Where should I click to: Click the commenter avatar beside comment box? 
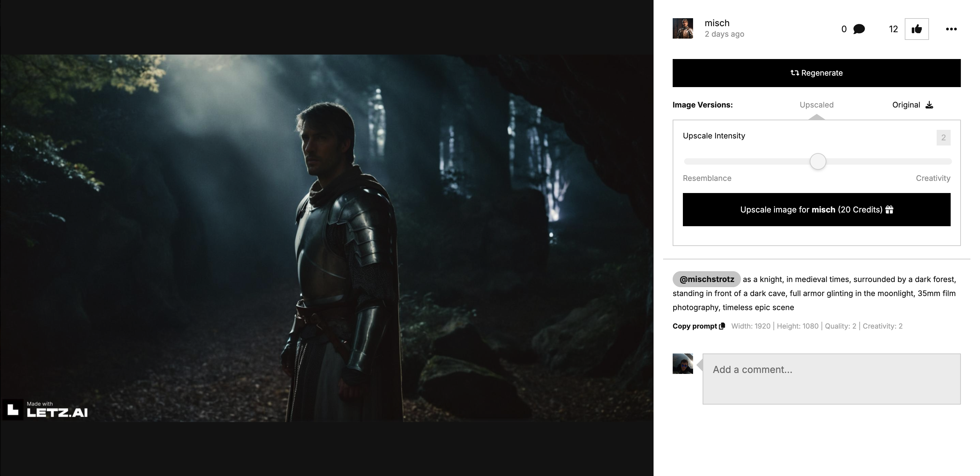[x=683, y=364]
